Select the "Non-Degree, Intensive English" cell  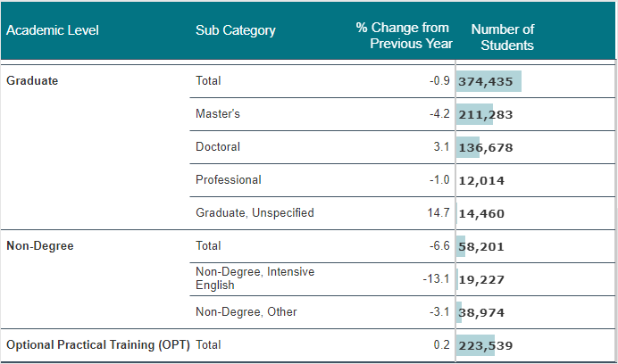pos(255,278)
